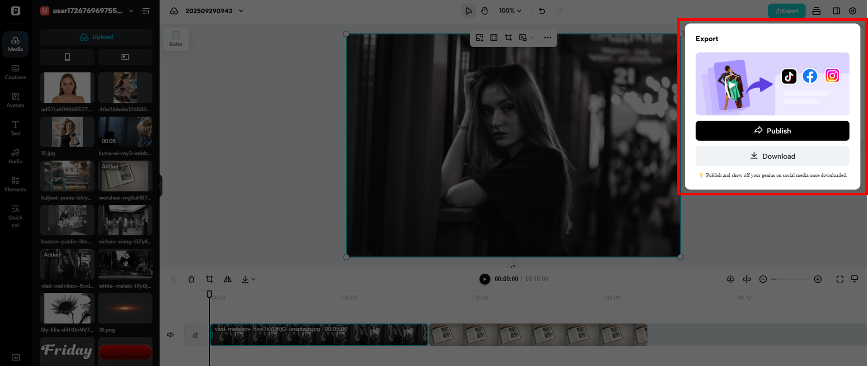The width and height of the screenshot is (868, 366).
Task: Mute the track with speaker icon
Action: click(x=171, y=335)
